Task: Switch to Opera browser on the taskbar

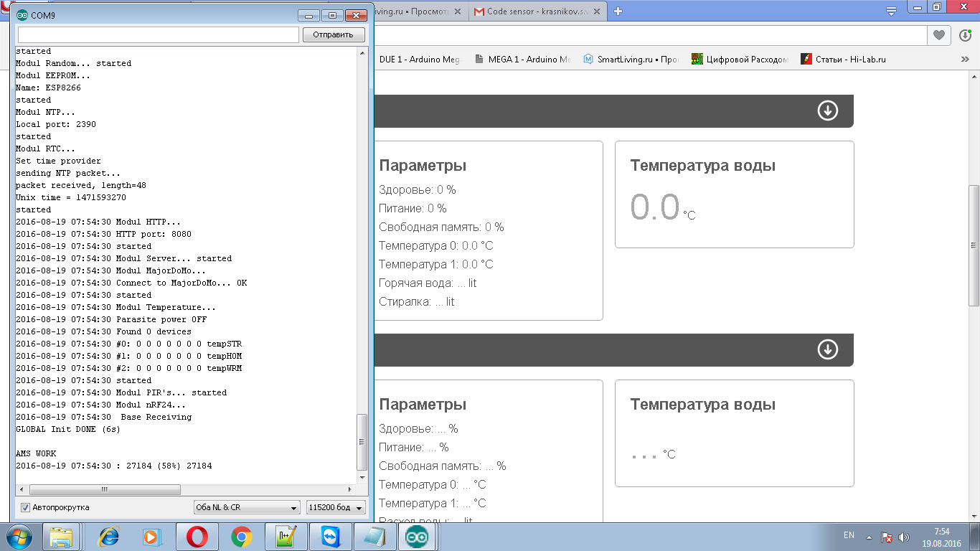Action: click(x=197, y=537)
